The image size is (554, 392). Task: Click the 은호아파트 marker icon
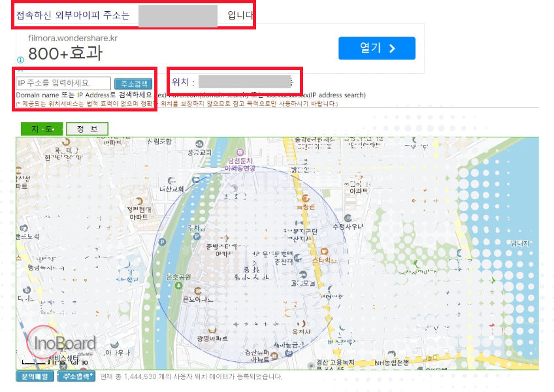[198, 291]
